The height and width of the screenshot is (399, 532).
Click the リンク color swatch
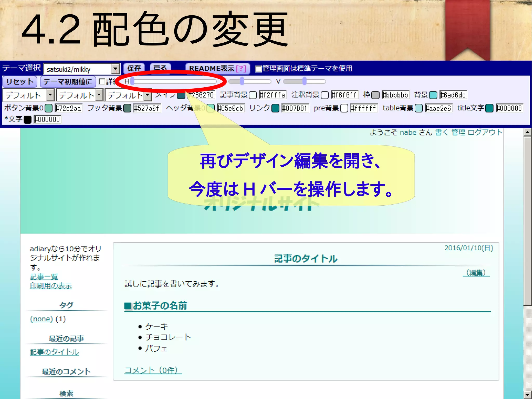pyautogui.click(x=275, y=108)
